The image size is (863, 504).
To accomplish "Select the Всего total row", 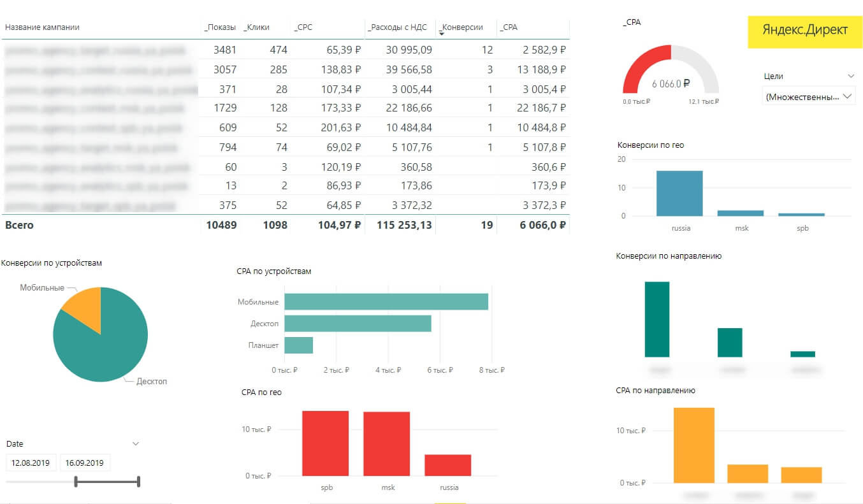I will [x=286, y=225].
